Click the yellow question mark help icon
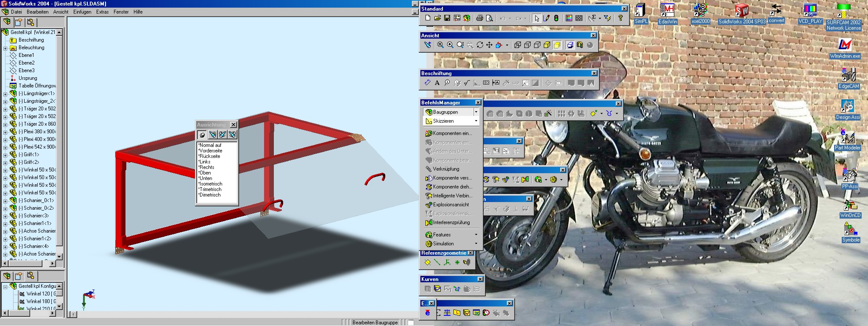Screen dimensions: 868x326 coord(620,18)
